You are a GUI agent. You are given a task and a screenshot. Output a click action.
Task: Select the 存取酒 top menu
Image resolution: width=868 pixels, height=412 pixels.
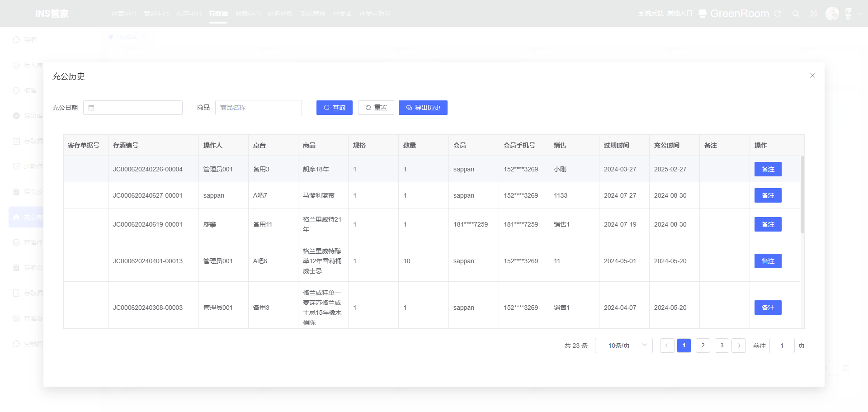pyautogui.click(x=218, y=14)
